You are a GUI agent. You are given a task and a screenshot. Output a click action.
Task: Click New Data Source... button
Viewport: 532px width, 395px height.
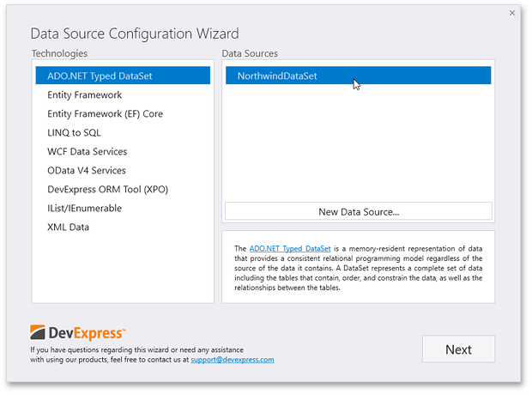coord(359,211)
